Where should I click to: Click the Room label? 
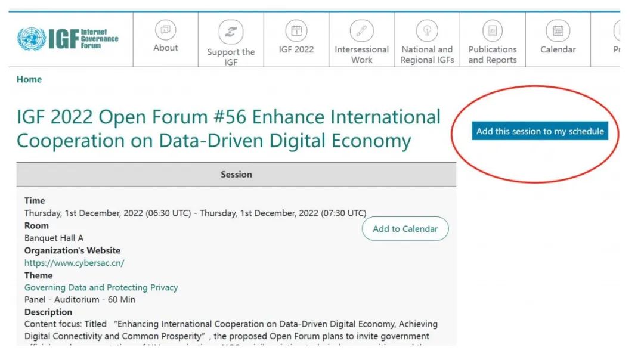tap(36, 225)
